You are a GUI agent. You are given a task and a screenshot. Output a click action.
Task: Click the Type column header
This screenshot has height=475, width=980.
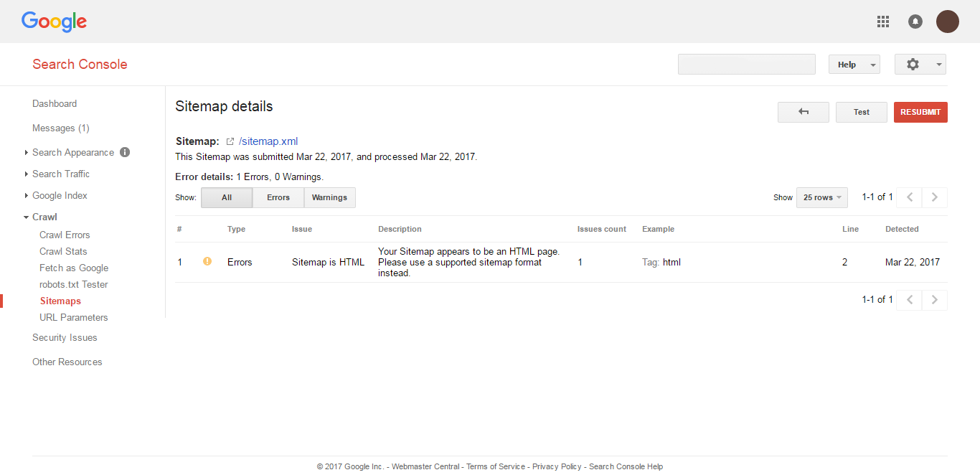click(236, 229)
